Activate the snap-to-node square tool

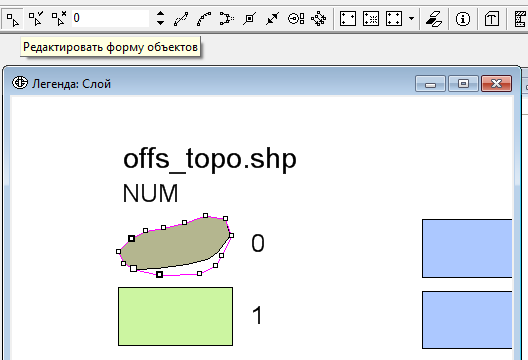coord(250,19)
